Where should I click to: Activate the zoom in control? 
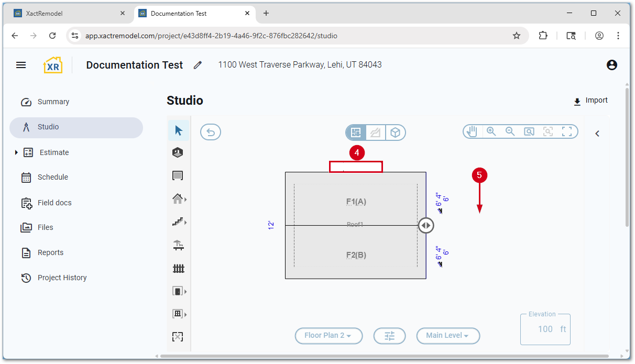coord(491,131)
